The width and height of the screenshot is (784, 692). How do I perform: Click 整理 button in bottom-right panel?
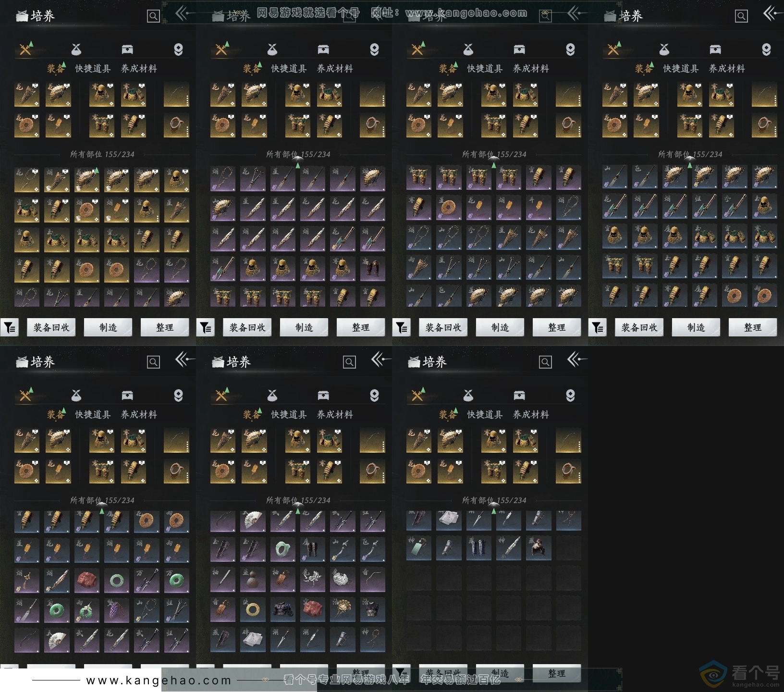tap(557, 673)
